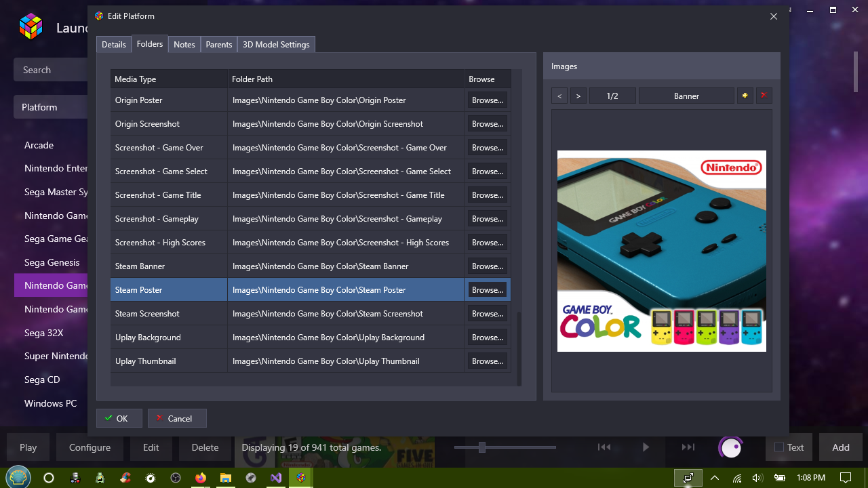The width and height of the screenshot is (868, 488).
Task: Click OK to save platform
Action: pos(119,418)
